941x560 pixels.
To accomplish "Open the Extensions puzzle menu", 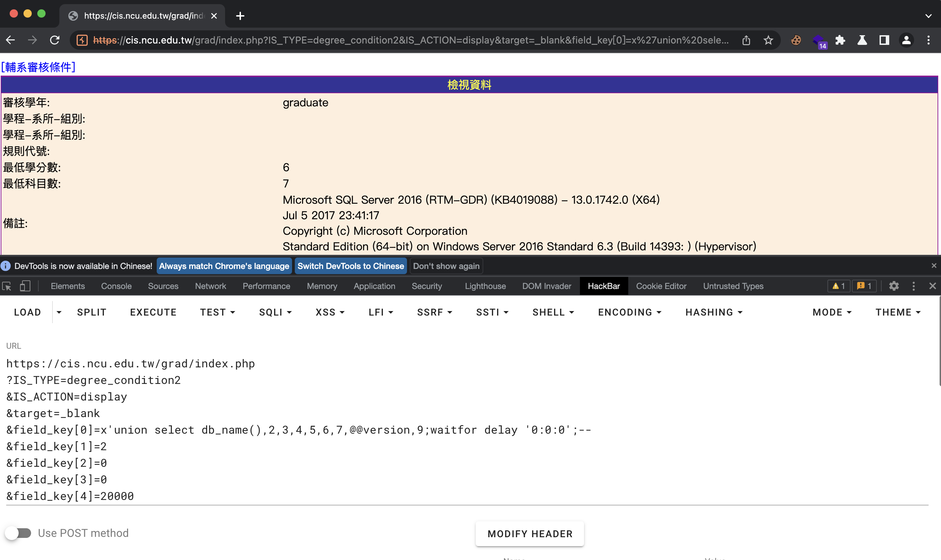I will (840, 40).
